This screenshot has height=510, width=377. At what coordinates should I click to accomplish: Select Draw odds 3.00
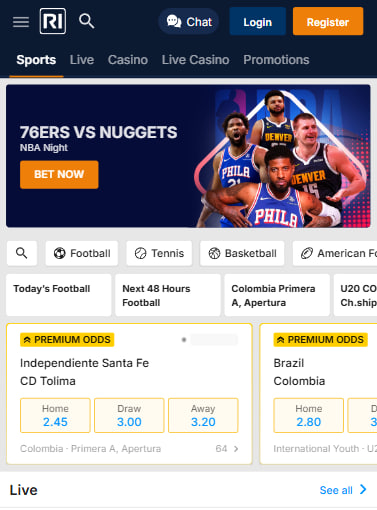[x=129, y=415]
